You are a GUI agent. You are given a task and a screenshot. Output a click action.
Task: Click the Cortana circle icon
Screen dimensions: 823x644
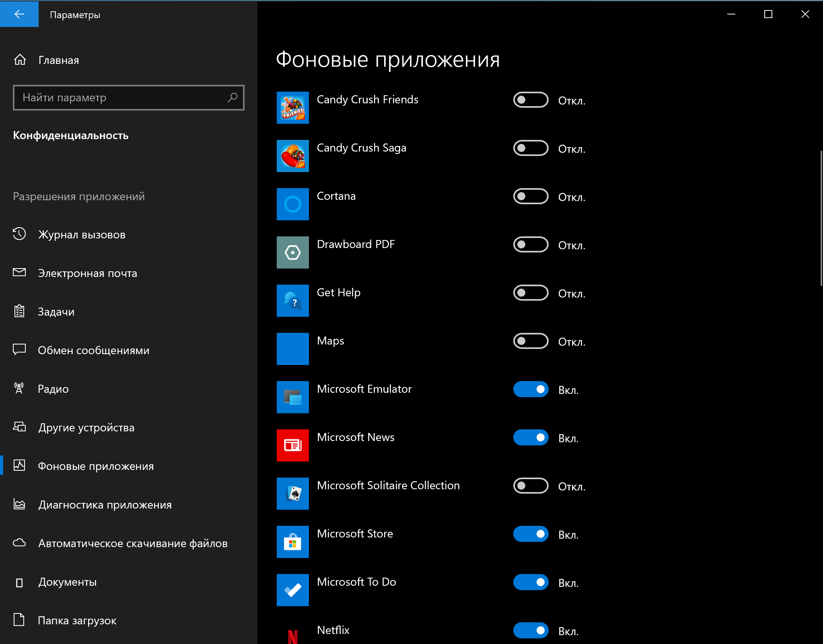click(x=293, y=204)
